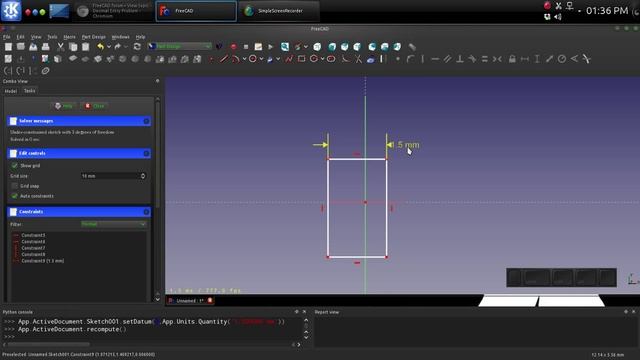Toggle the Show grid checkbox
The image size is (640, 360).
[15, 166]
